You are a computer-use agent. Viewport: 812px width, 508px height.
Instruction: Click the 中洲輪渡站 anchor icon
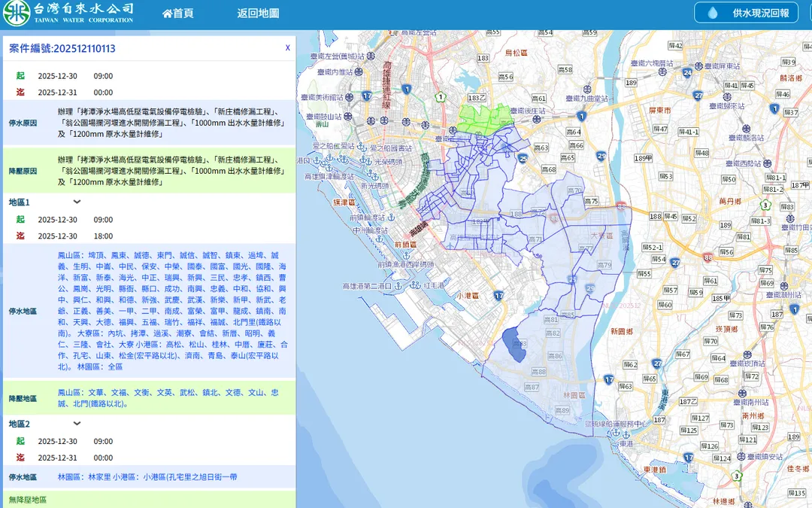[380, 239]
